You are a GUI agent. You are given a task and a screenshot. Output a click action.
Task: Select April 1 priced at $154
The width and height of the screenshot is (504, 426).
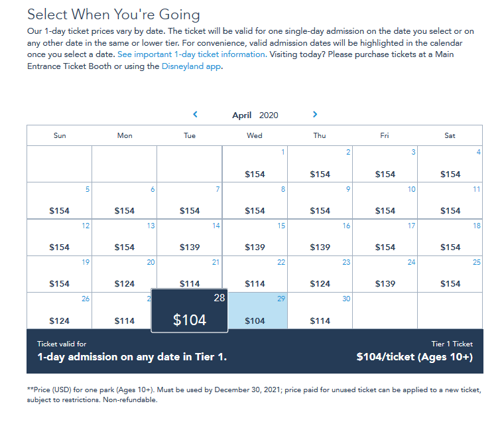point(255,164)
